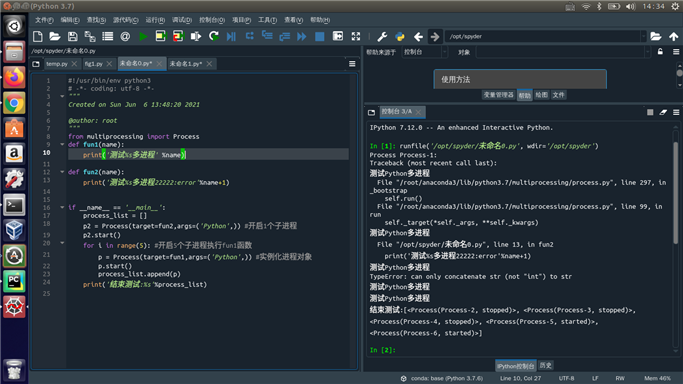Collapse the for loop code fold
The height and width of the screenshot is (384, 683).
62,243
